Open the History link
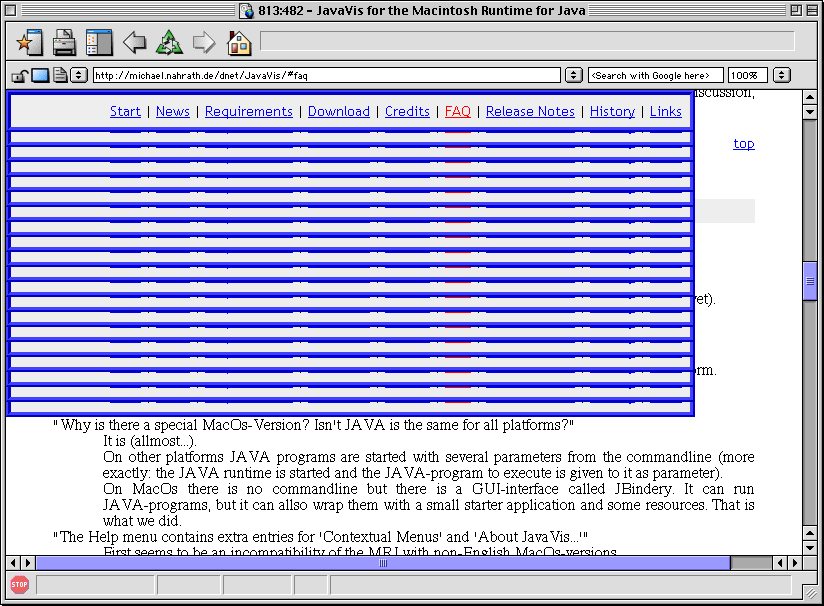Image resolution: width=824 pixels, height=606 pixels. (612, 111)
